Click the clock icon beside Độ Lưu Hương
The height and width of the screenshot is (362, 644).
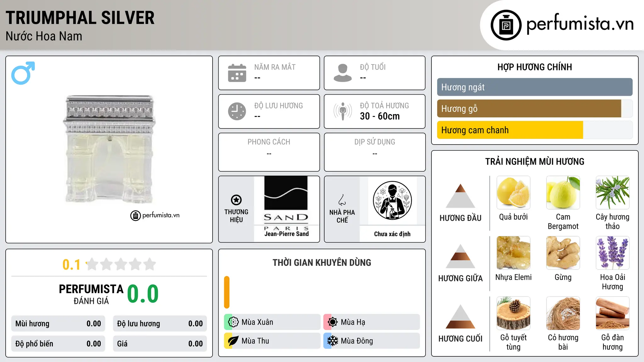click(x=237, y=111)
